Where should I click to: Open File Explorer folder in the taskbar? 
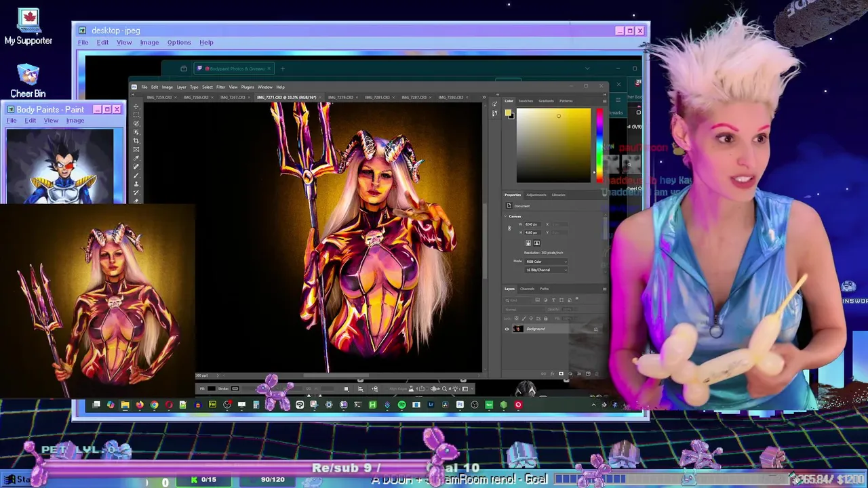click(125, 405)
